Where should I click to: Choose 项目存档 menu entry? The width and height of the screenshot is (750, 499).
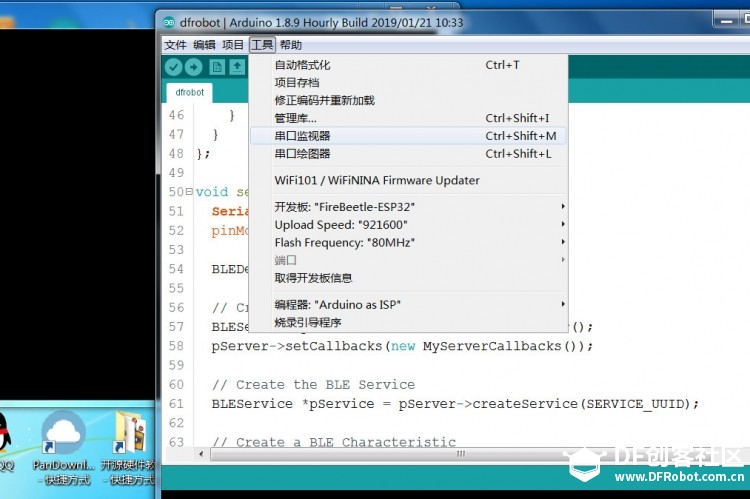pyautogui.click(x=408, y=83)
